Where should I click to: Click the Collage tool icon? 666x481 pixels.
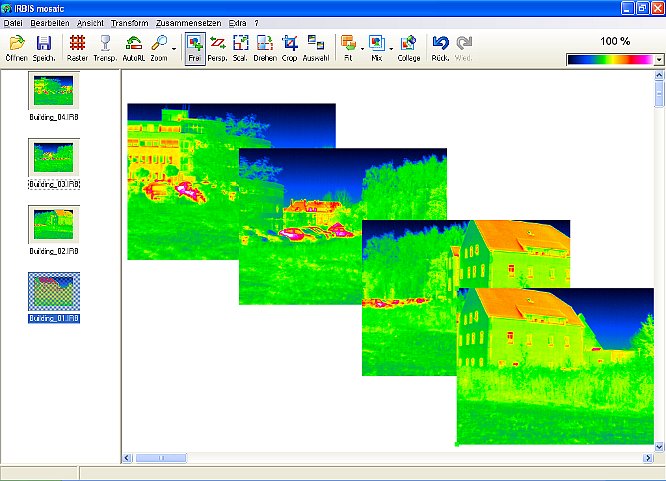pyautogui.click(x=409, y=43)
